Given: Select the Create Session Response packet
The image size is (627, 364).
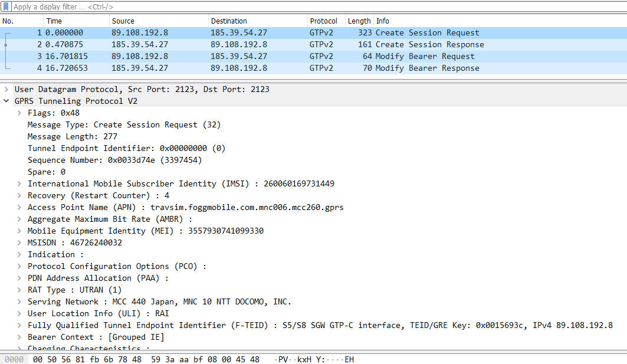Looking at the screenshot, I should [236, 44].
